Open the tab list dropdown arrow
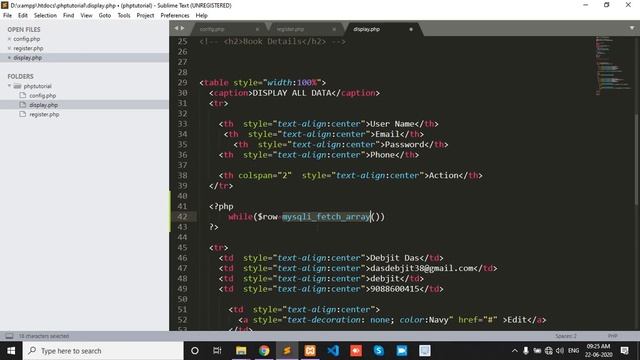 (x=632, y=28)
